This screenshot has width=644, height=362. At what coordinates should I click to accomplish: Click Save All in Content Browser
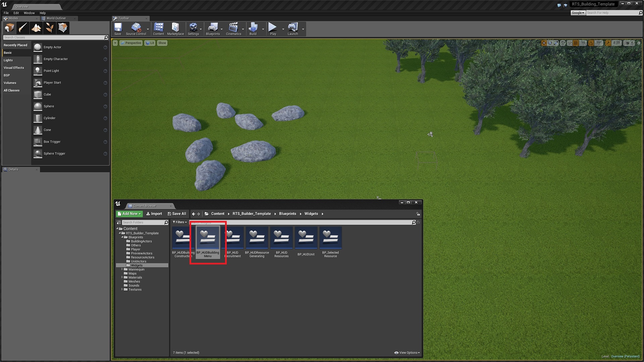(177, 214)
